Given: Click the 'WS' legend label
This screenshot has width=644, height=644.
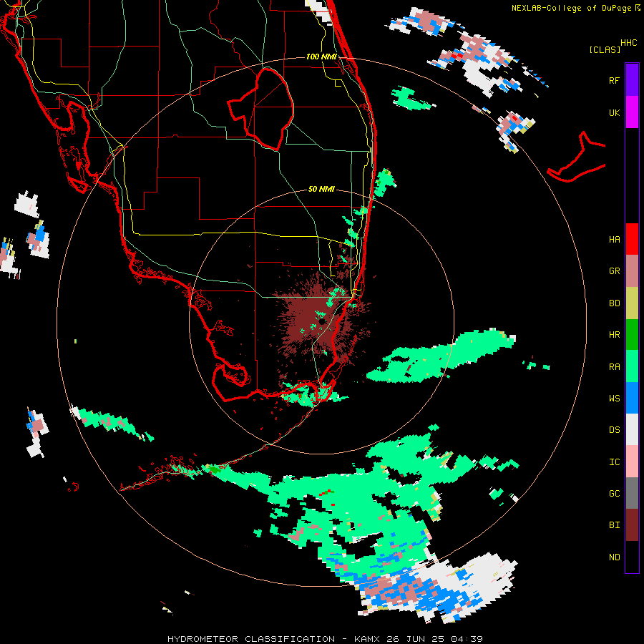Looking at the screenshot, I should [x=614, y=399].
